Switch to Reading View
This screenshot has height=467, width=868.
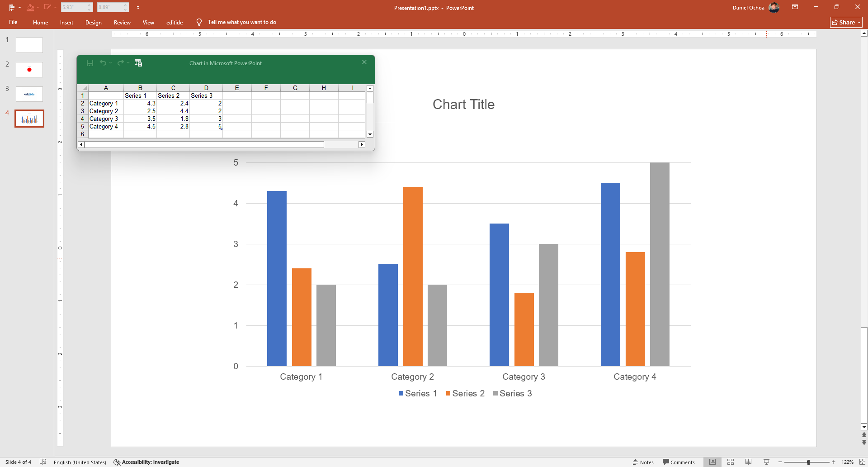(x=749, y=462)
